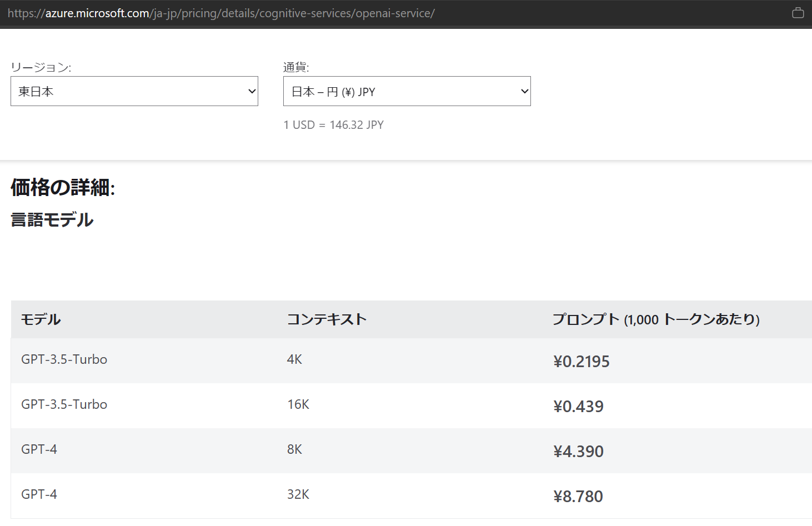
Task: Click GPT-4 in the 8K row
Action: point(39,449)
